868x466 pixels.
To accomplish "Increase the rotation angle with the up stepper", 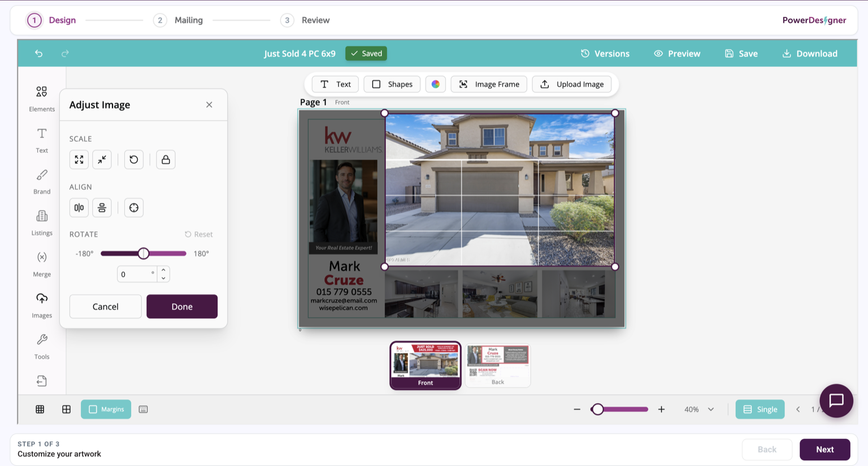I will (x=163, y=270).
